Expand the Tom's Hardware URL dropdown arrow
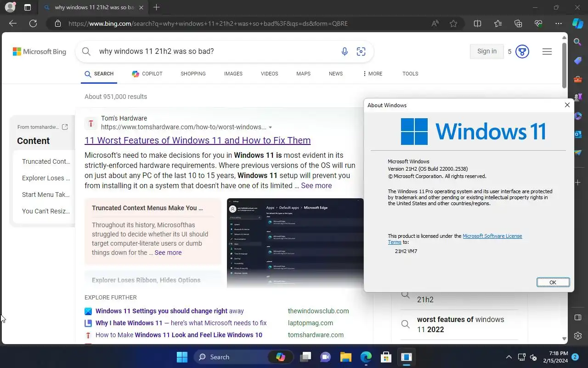This screenshot has height=368, width=588. (270, 127)
